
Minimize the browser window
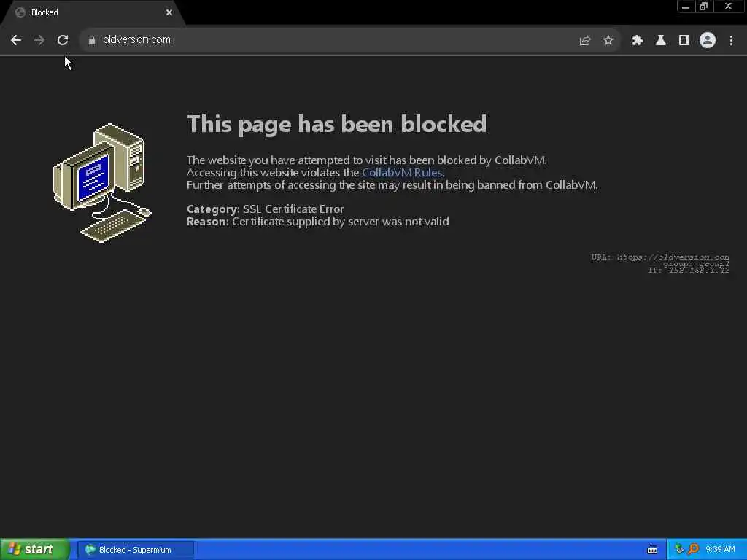point(686,7)
